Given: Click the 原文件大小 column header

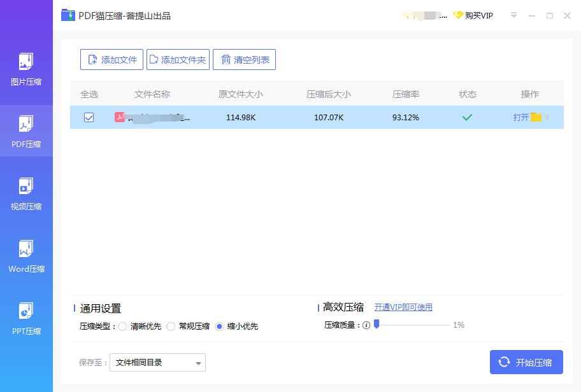Looking at the screenshot, I should (240, 94).
